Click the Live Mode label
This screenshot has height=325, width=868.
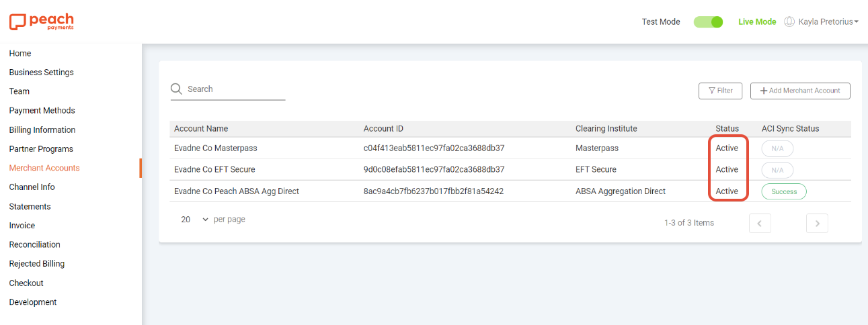point(757,21)
